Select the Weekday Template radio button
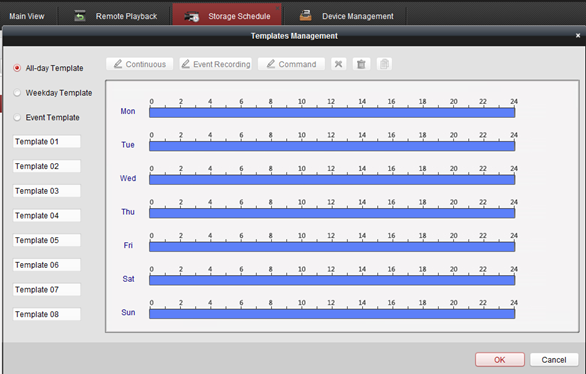This screenshot has width=586, height=374. 17,93
